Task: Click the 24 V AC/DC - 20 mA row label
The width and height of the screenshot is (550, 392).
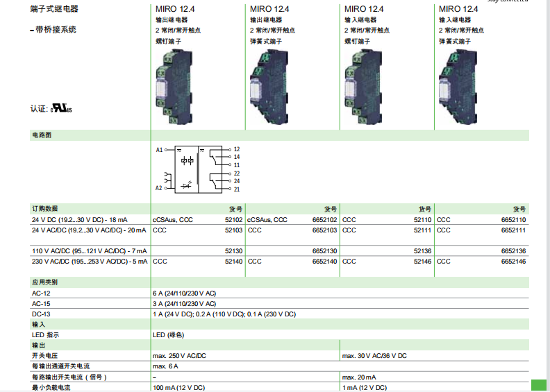Action: point(89,230)
